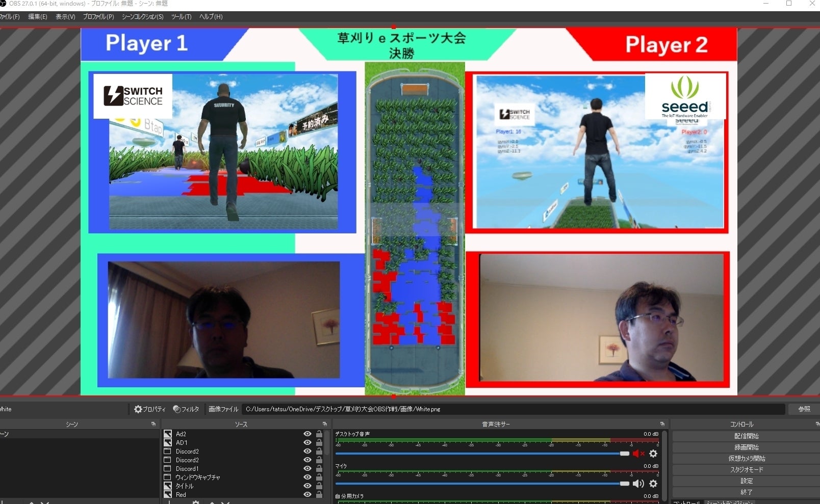Image resolution: width=820 pixels, height=504 pixels.
Task: Hide the タイトル source with its eye icon
Action: click(x=307, y=486)
